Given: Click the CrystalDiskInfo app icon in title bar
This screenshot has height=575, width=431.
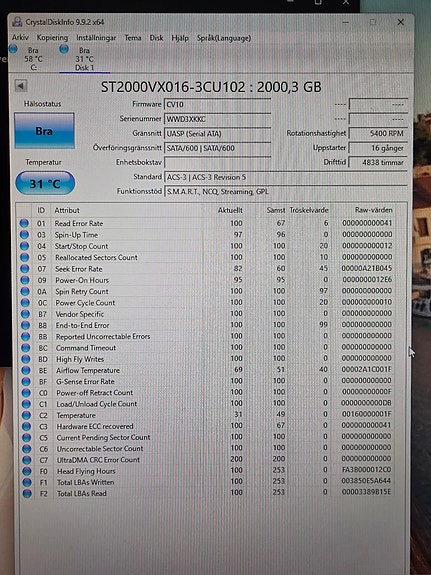Looking at the screenshot, I should pos(17,22).
